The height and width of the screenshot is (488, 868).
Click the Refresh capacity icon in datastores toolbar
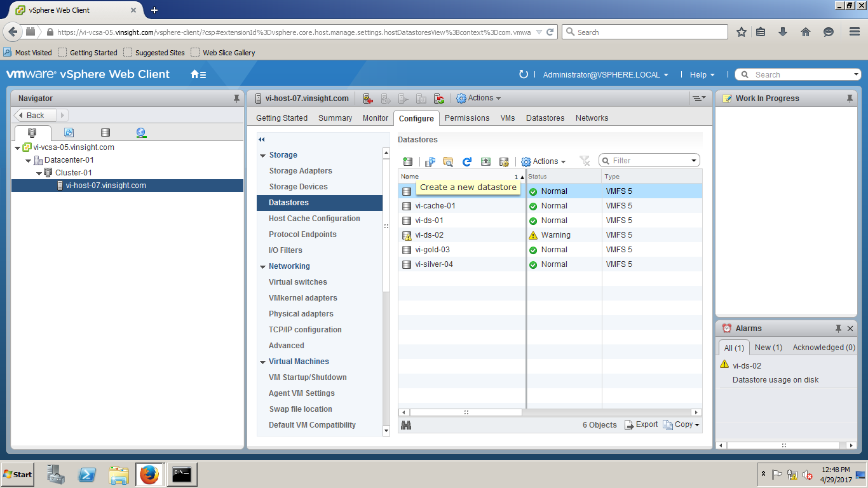(467, 161)
